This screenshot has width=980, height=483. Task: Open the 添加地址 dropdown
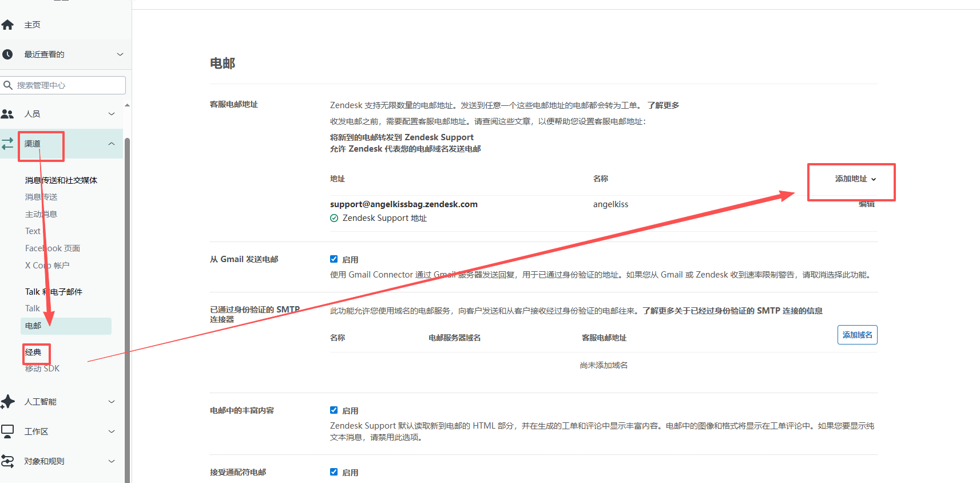[855, 179]
